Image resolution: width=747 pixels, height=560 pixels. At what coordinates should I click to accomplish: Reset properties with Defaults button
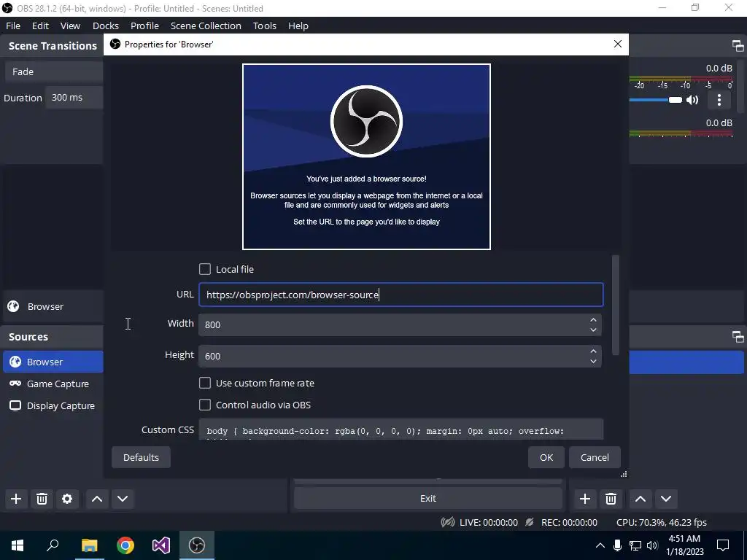141,457
